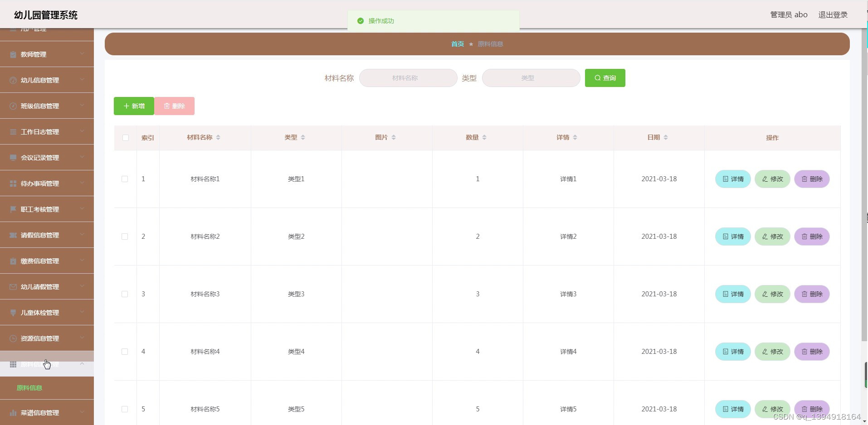The width and height of the screenshot is (868, 425).
Task: Click the 教师管理 sidebar icon
Action: (x=13, y=54)
